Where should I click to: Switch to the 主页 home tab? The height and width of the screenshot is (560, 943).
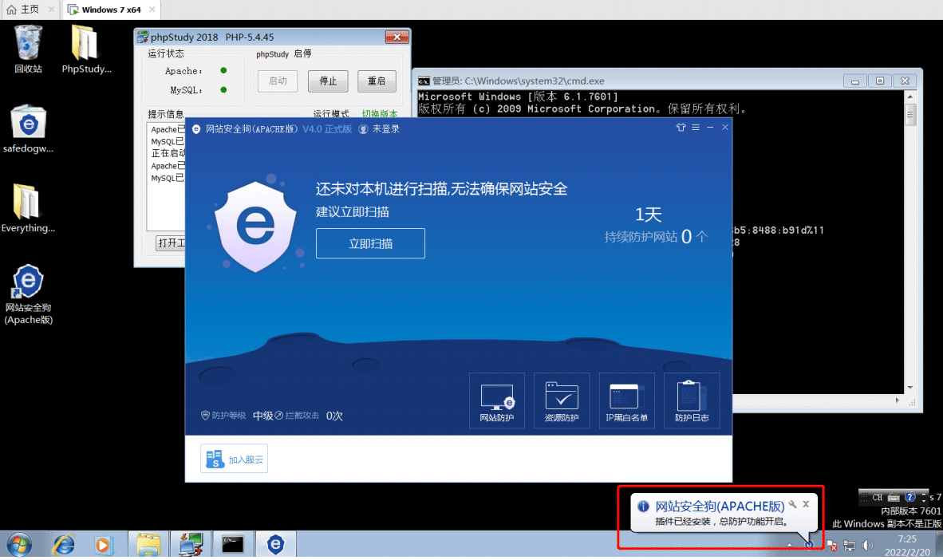[24, 10]
